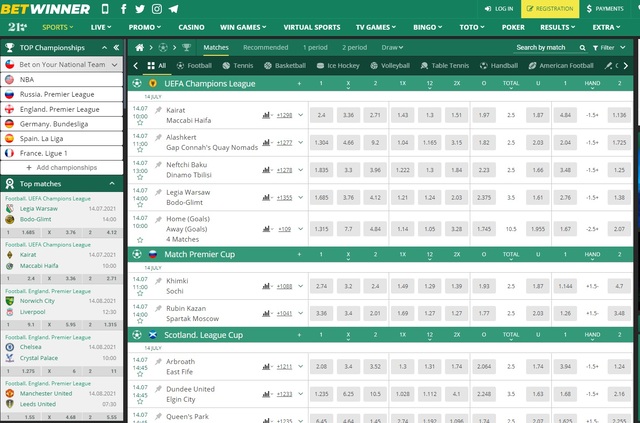This screenshot has width=640, height=423.
Task: Click the UEFA Champions League badge icon
Action: click(x=153, y=83)
